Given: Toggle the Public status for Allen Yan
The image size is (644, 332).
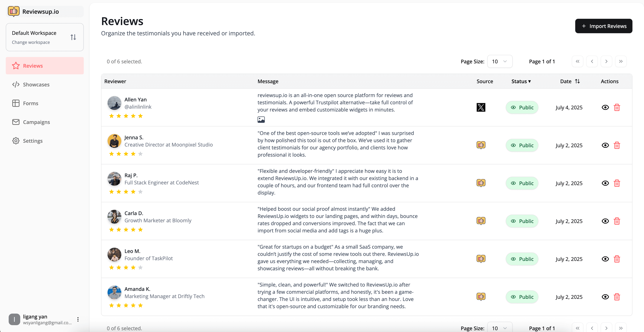Looking at the screenshot, I should 522,107.
